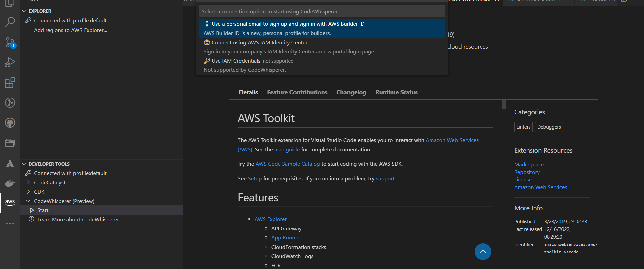Click the scroll-to-top round arrow button
Image resolution: width=644 pixels, height=269 pixels.
point(483,252)
